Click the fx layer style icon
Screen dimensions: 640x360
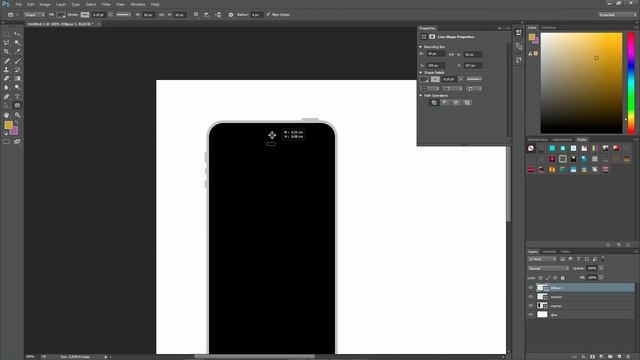(x=583, y=357)
